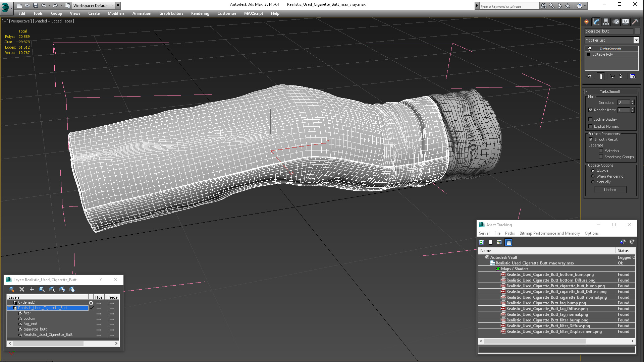Click Delete layer X icon
This screenshot has width=644, height=362.
click(x=22, y=289)
